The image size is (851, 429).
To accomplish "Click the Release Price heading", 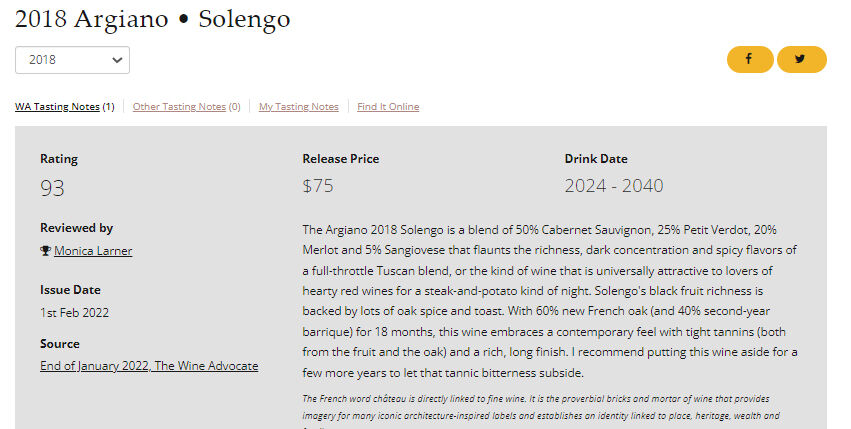I will click(340, 159).
